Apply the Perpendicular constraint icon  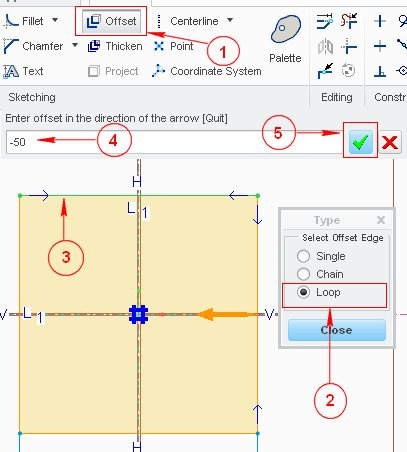[x=380, y=71]
